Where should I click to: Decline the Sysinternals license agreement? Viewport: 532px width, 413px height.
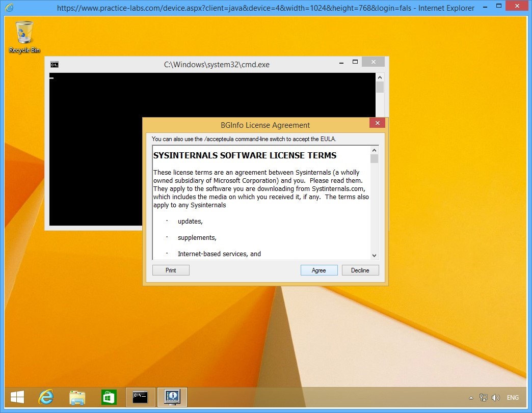(x=360, y=270)
